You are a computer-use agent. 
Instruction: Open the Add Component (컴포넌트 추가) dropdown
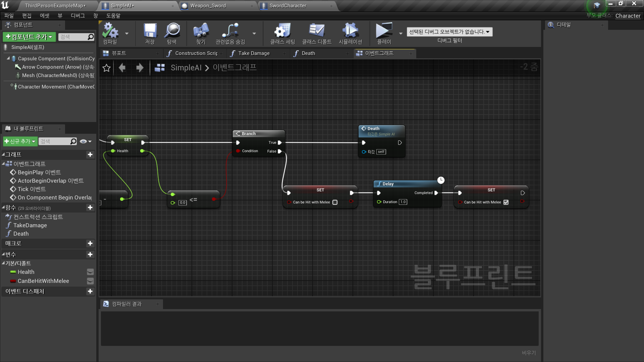[x=29, y=37]
